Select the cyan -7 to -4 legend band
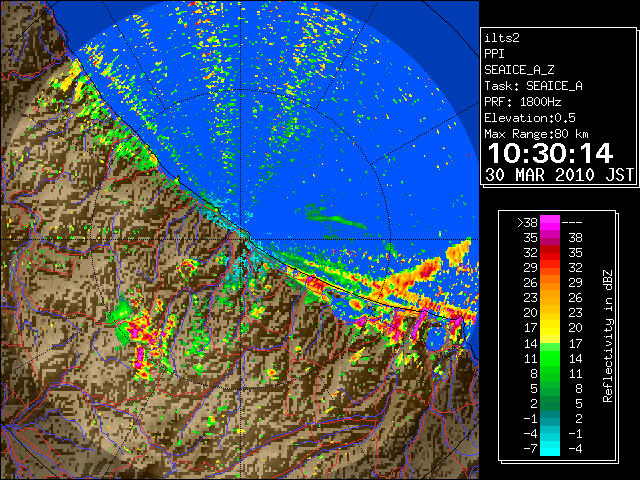The width and height of the screenshot is (640, 480). [549, 448]
